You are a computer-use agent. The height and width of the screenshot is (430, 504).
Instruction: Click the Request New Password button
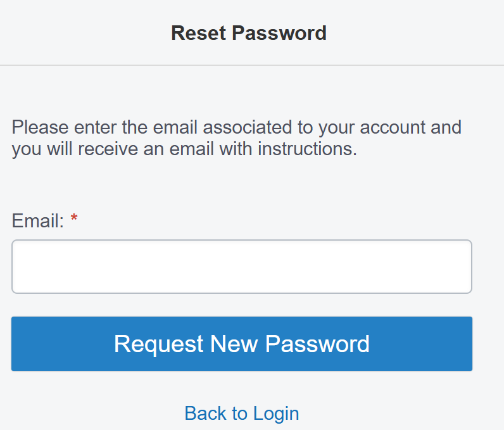click(242, 344)
